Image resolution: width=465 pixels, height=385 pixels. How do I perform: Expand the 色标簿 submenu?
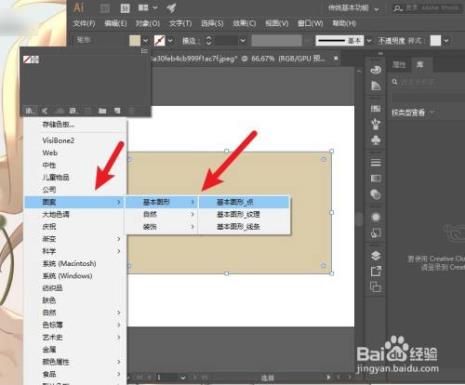point(76,325)
